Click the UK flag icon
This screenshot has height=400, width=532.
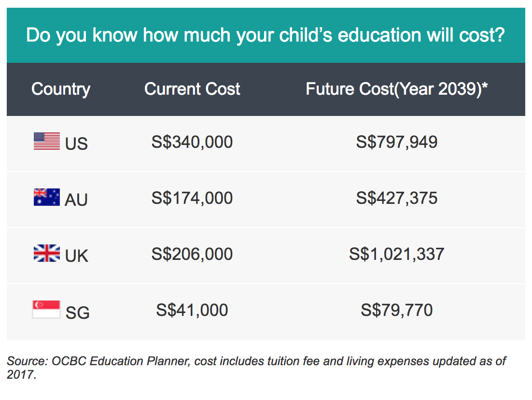[x=47, y=253]
